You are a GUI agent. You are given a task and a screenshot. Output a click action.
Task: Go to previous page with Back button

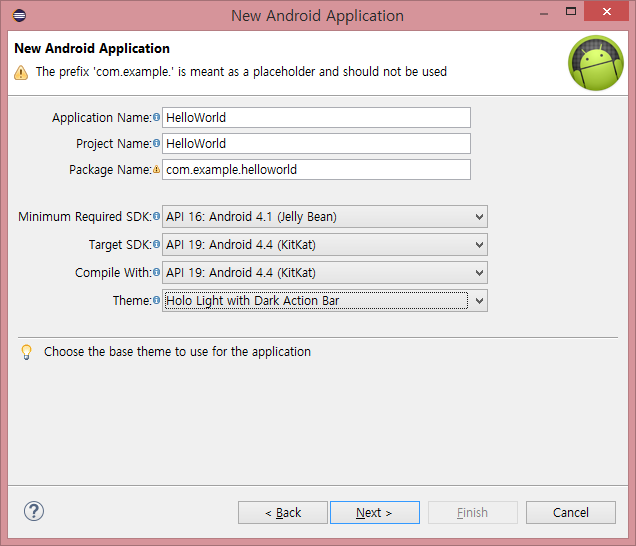click(x=283, y=513)
